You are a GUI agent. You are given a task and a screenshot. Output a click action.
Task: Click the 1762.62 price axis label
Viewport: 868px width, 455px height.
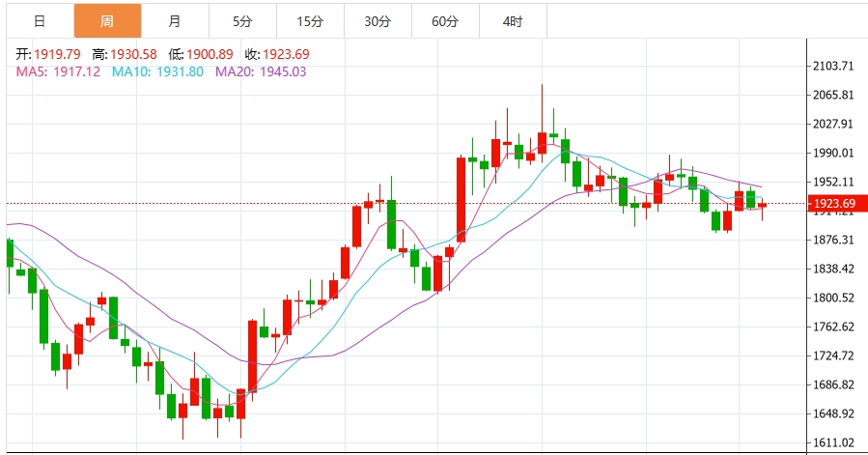(833, 327)
